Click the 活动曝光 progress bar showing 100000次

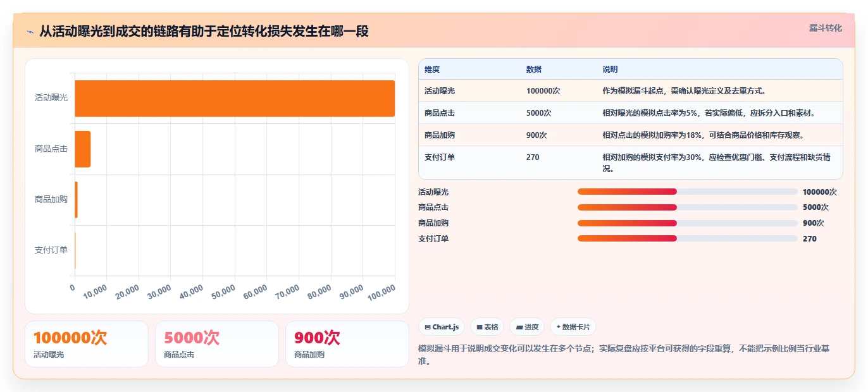[x=687, y=192]
